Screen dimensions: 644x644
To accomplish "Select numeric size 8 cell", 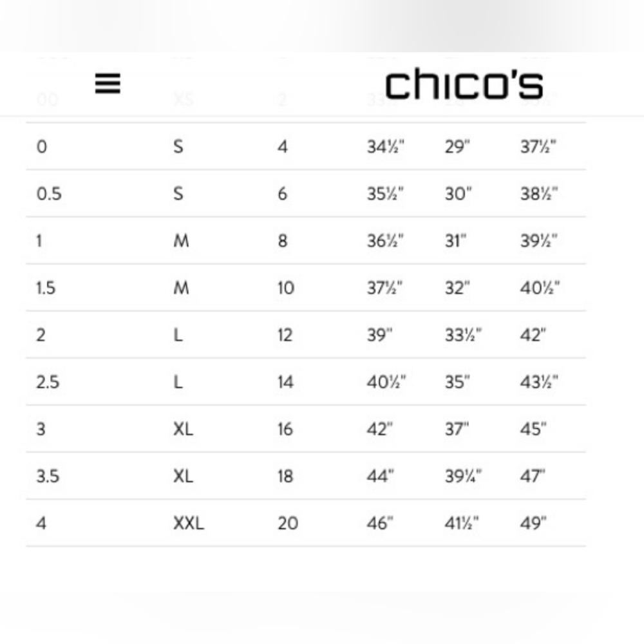I will 282,241.
